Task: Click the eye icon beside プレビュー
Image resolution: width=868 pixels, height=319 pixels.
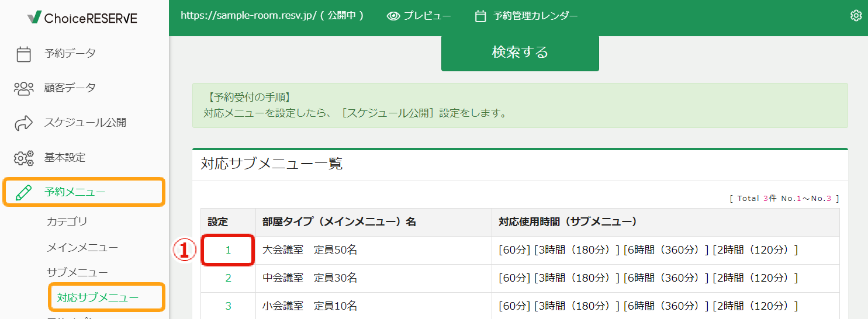Action: pyautogui.click(x=393, y=16)
